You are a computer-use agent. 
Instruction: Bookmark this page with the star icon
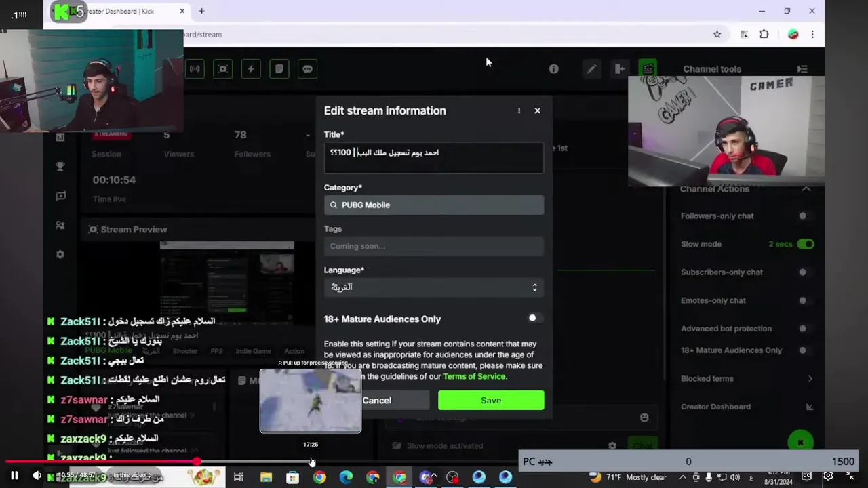click(x=717, y=34)
